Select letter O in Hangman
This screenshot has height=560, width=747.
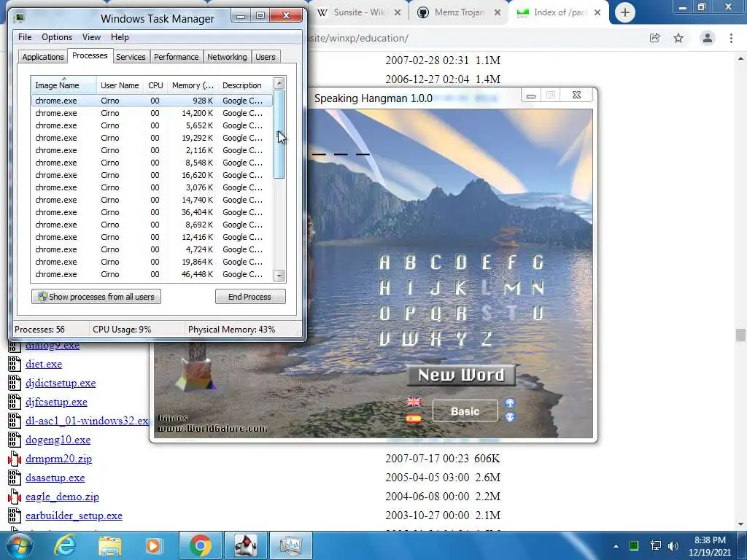tap(384, 314)
